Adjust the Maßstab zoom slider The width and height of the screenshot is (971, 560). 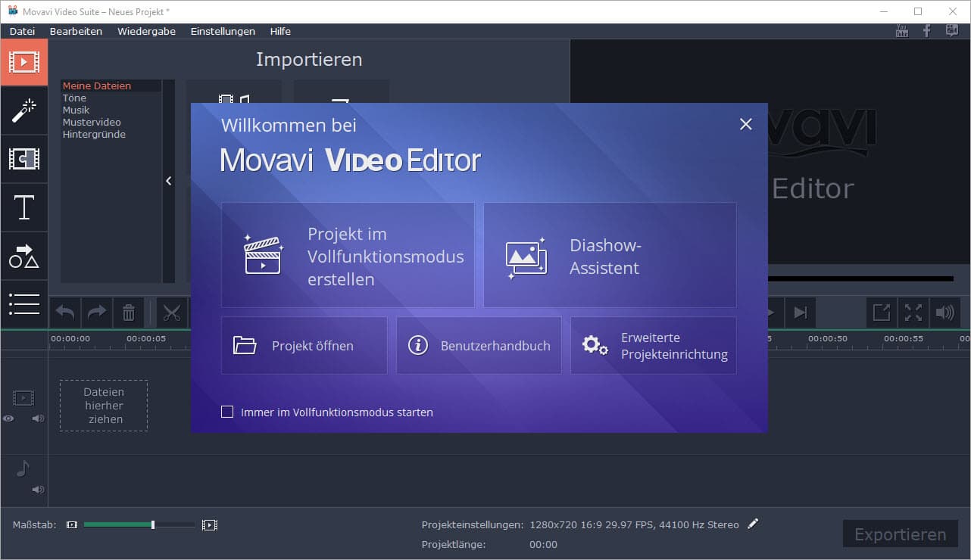pos(139,524)
